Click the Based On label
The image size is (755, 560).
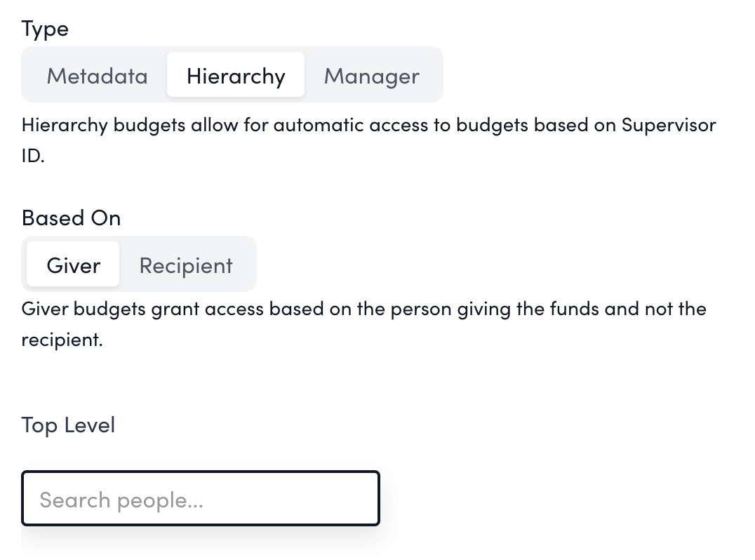click(x=71, y=218)
